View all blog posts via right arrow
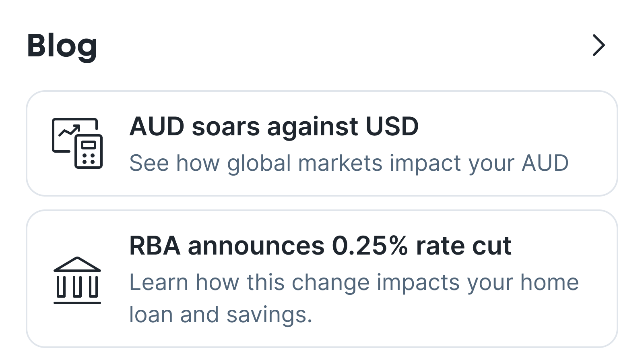Screen dimensions: 644x348 coord(599,45)
